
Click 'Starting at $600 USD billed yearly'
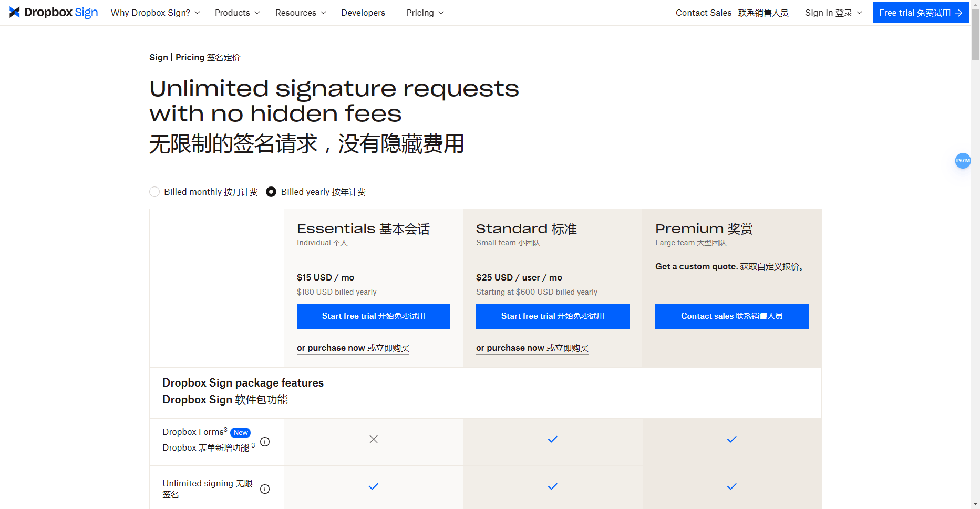coord(537,292)
